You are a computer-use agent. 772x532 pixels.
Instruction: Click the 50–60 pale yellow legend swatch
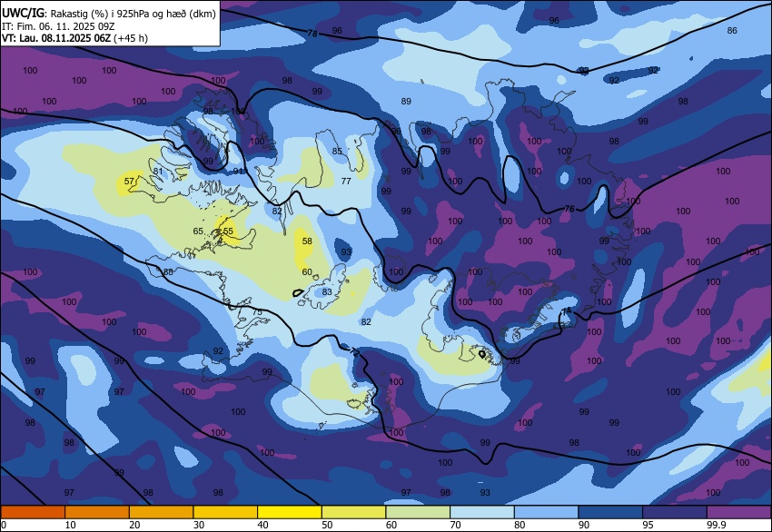click(353, 512)
